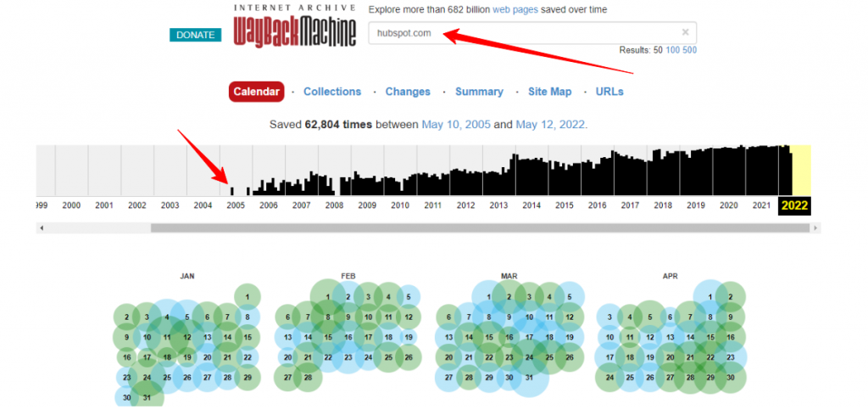Open January 15 snapshot
The width and height of the screenshot is (868, 415).
pyautogui.click(x=248, y=337)
